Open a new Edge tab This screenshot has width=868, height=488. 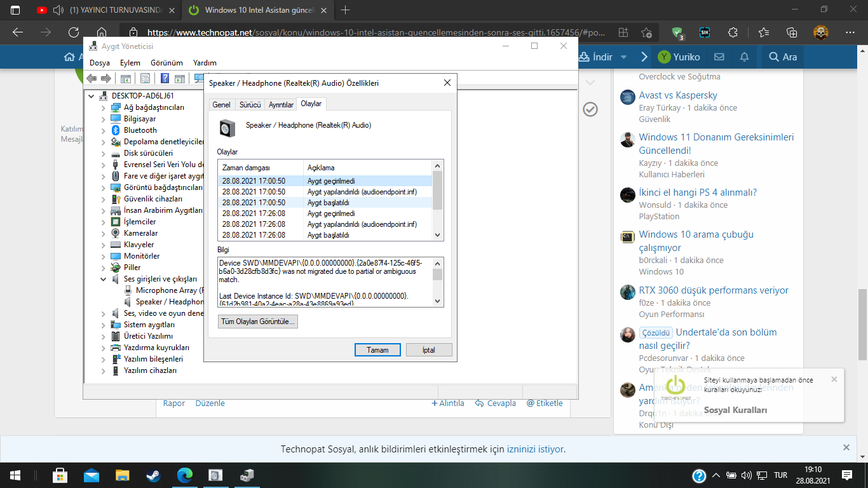click(x=346, y=10)
